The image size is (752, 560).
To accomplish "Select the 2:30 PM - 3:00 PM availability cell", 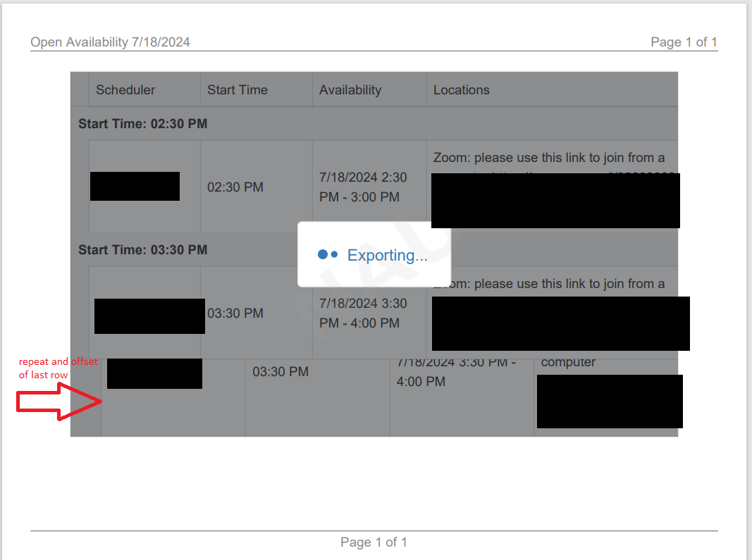I will [x=363, y=187].
